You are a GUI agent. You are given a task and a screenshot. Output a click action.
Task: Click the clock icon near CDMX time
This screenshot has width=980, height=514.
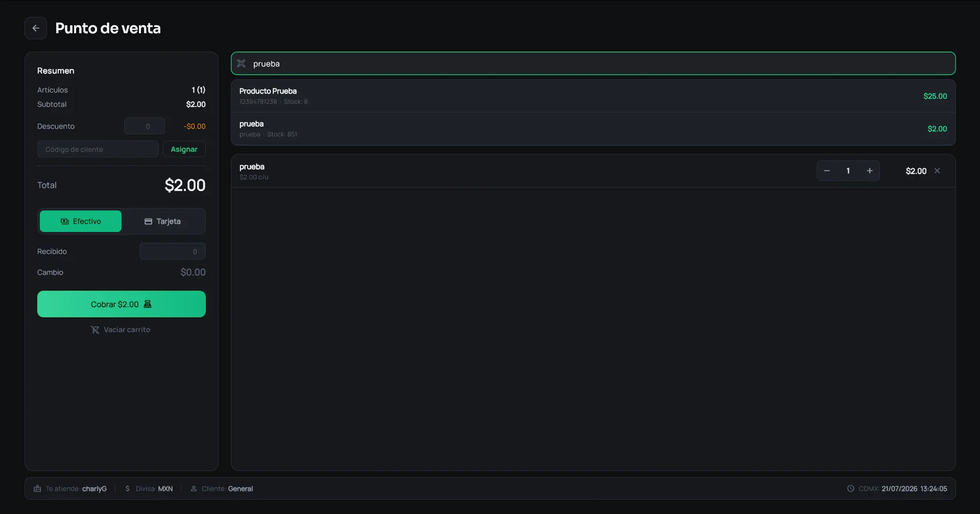[x=851, y=488]
